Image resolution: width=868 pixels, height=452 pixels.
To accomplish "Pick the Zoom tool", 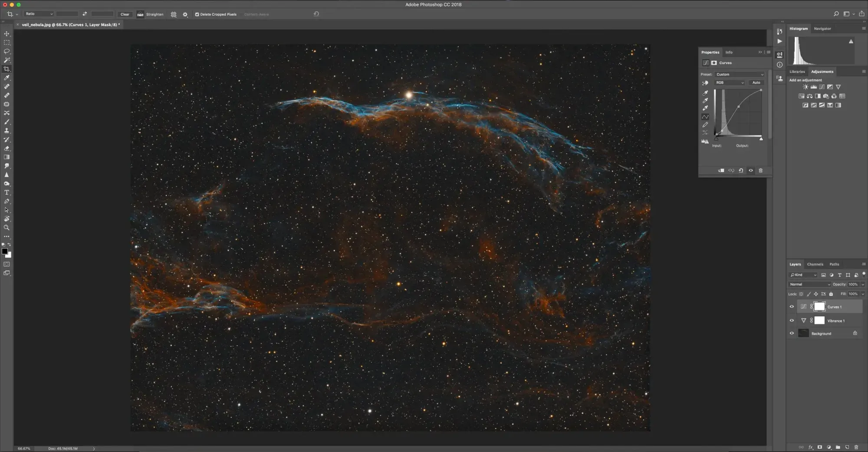I will (x=7, y=228).
